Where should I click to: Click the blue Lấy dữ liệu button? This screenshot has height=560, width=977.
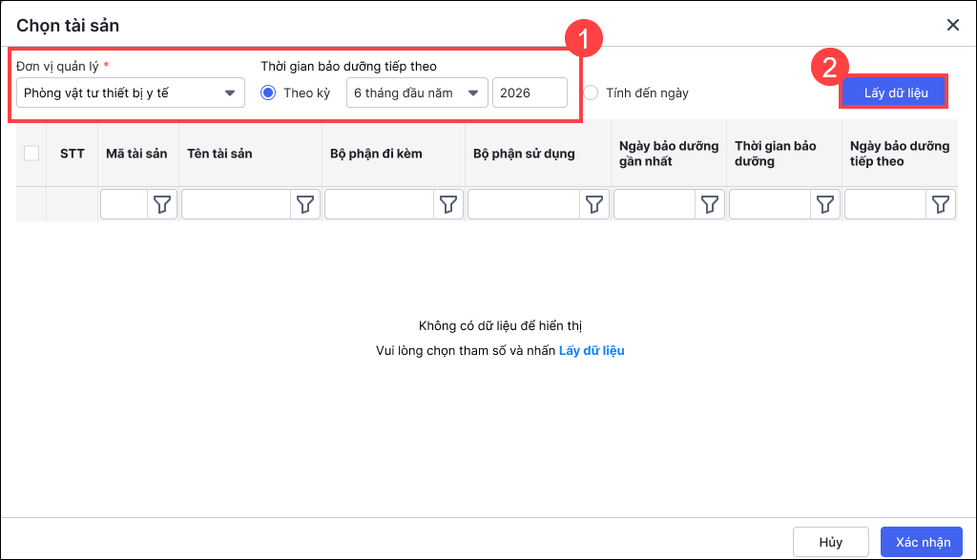coord(895,93)
